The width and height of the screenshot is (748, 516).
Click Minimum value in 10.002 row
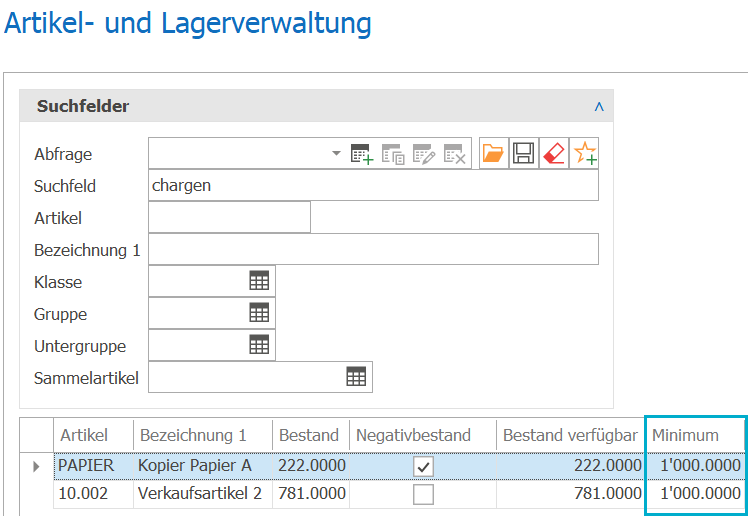(695, 494)
